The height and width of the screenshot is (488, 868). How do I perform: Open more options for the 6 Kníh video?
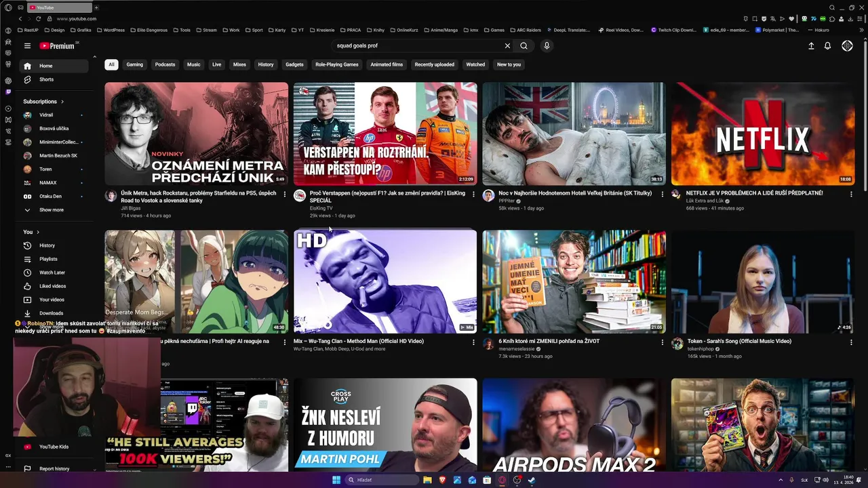(x=663, y=342)
